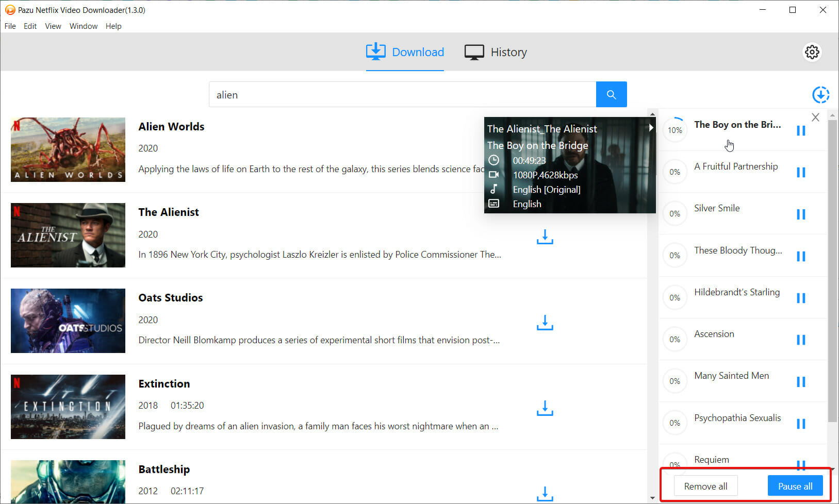Select the Alien Worlds title
The height and width of the screenshot is (504, 839).
tap(171, 127)
